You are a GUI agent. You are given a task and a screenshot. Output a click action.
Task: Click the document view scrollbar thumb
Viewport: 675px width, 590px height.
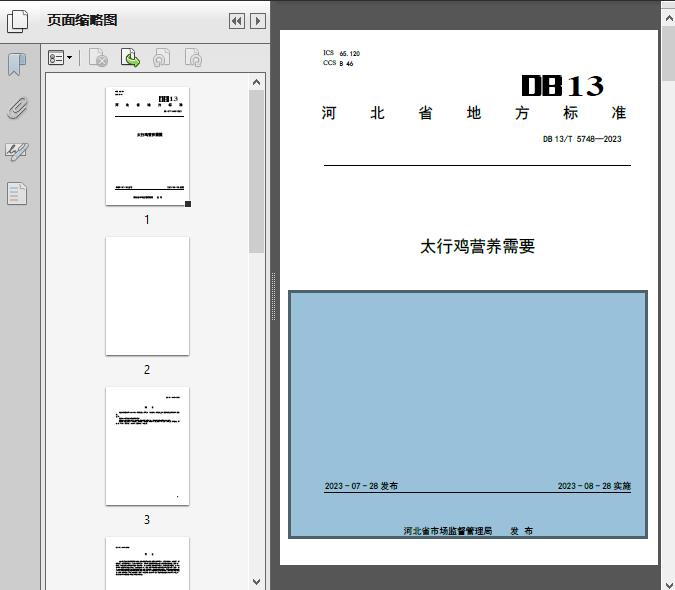[669, 53]
